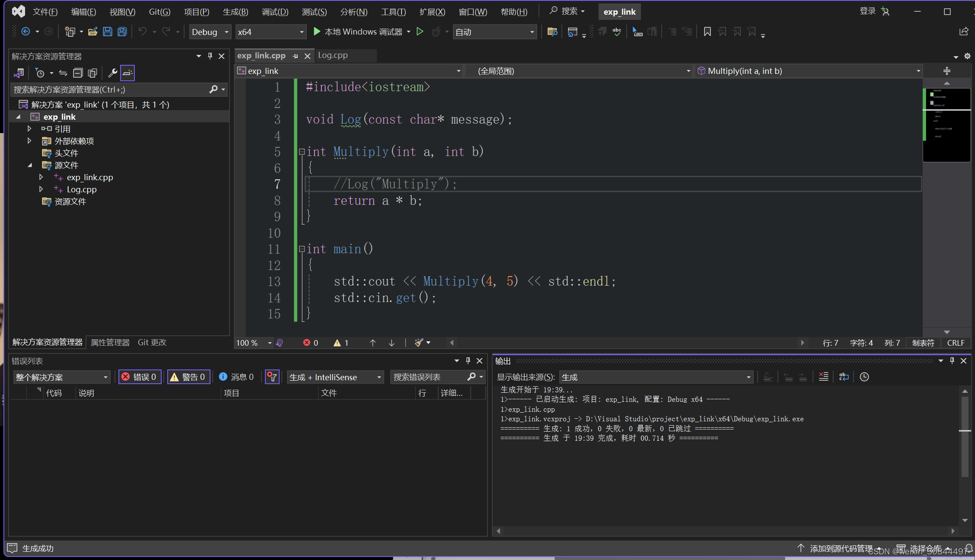The height and width of the screenshot is (560, 975).
Task: Click the 本地 Windows 调试器 run button
Action: coord(359,32)
